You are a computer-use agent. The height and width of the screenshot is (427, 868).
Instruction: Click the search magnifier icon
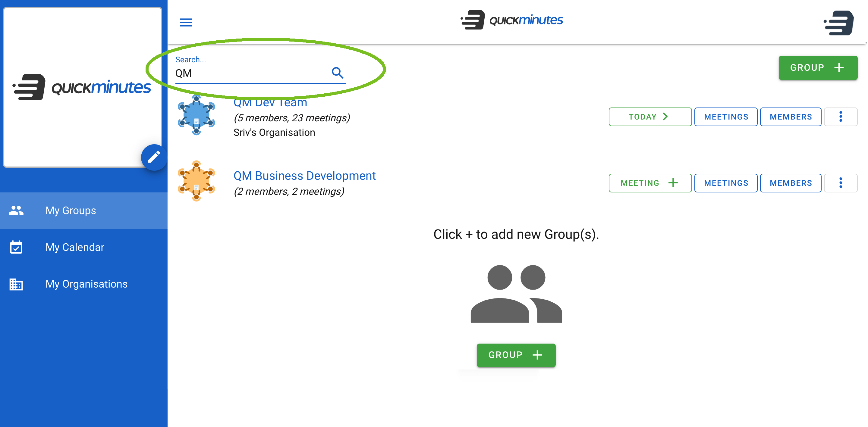337,72
